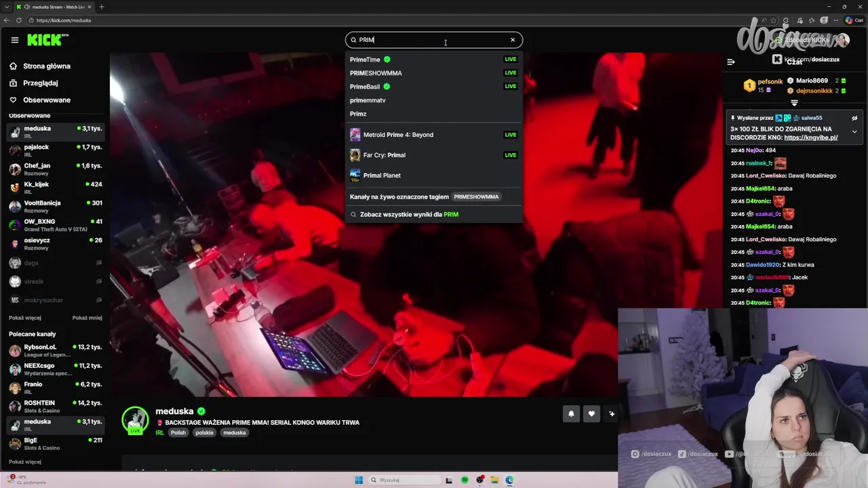The image size is (868, 488).
Task: Click chat user Dawido1920
Action: [x=761, y=265]
